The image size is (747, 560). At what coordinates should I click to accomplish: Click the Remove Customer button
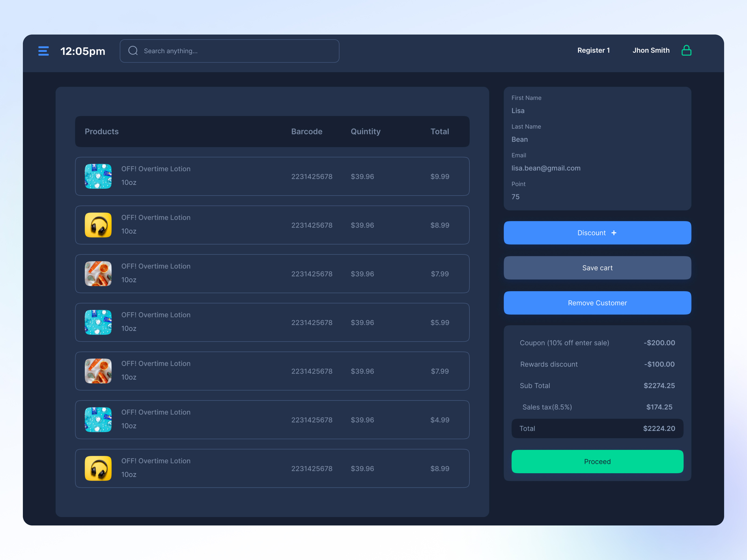coord(597,303)
